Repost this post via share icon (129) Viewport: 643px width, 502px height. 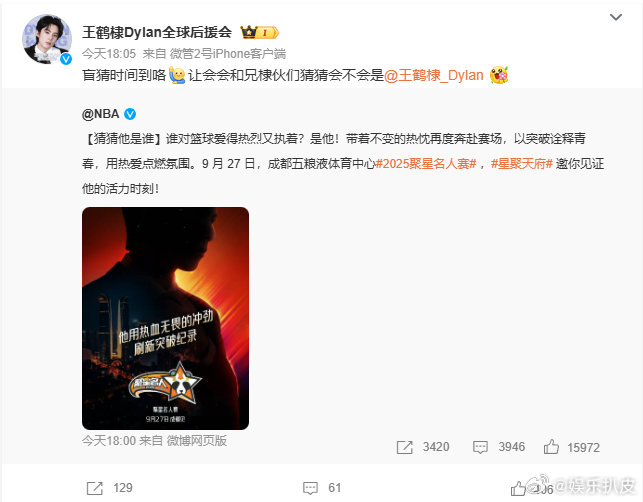95,488
